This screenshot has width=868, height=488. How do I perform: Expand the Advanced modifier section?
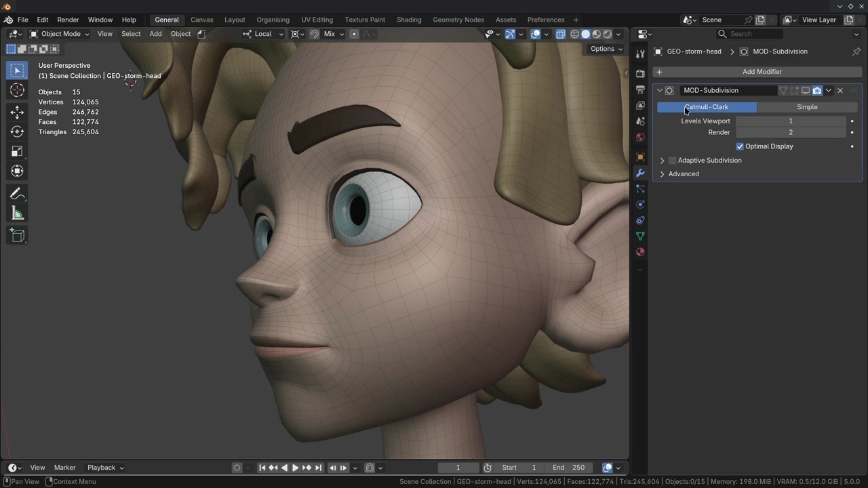point(684,174)
